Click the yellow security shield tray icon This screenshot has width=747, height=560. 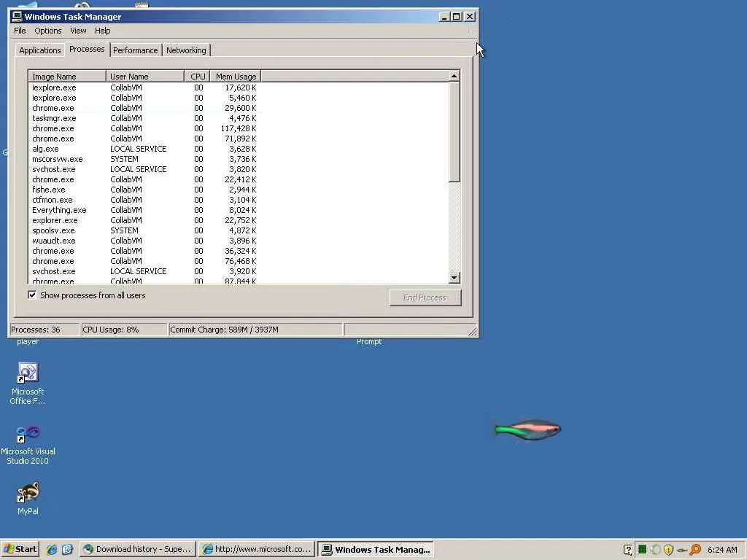point(668,550)
